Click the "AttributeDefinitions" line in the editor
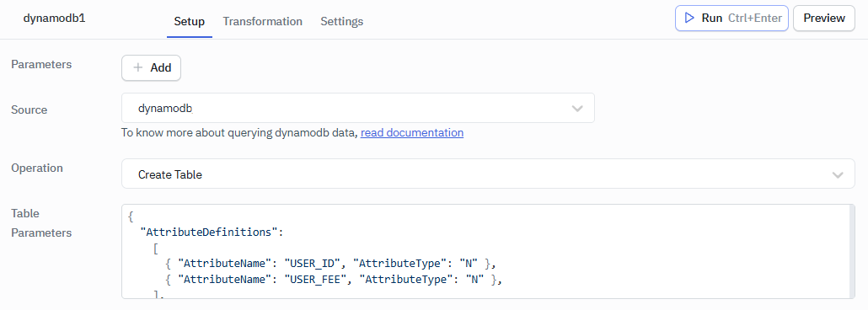Image resolution: width=868 pixels, height=310 pixels. [212, 232]
